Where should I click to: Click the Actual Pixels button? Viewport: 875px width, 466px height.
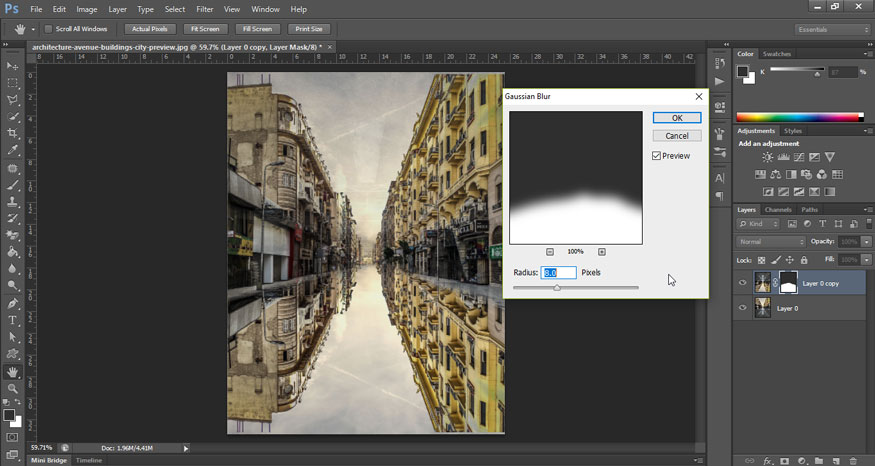tap(150, 29)
